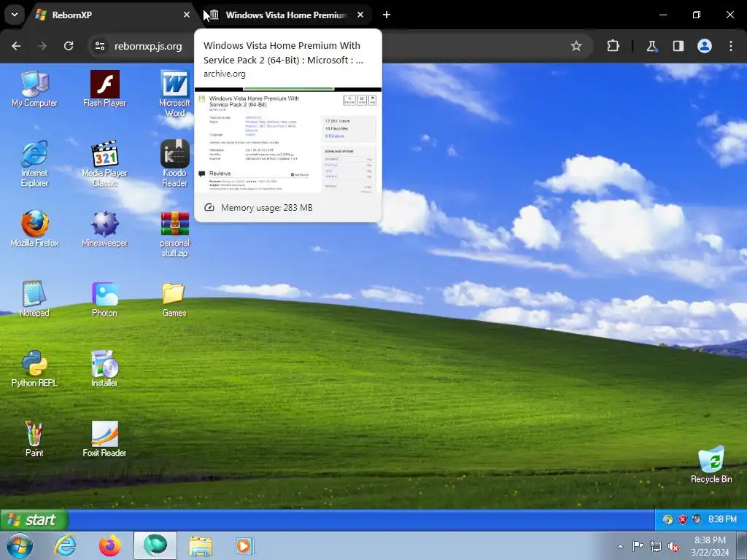Click the tab preview thumbnail of archive.org

click(288, 141)
